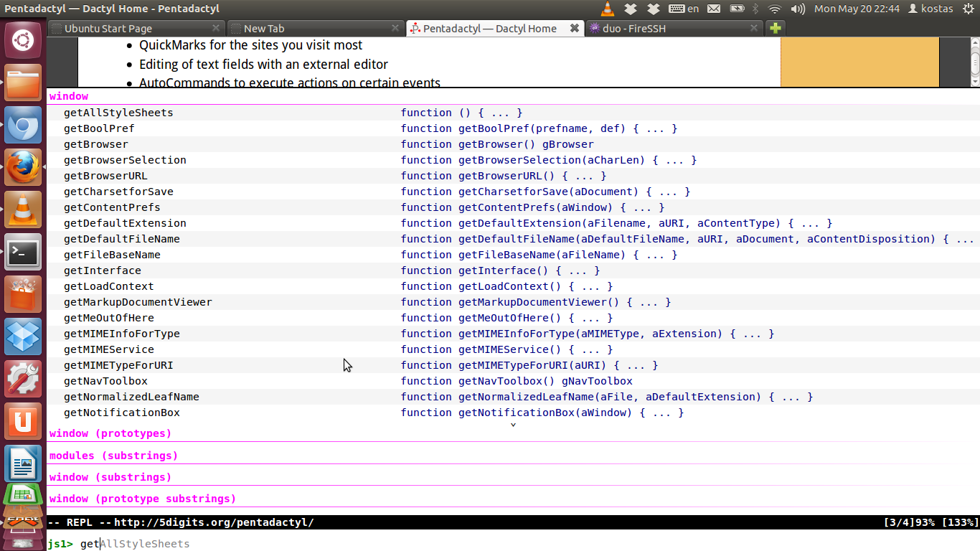This screenshot has height=551, width=980.
Task: Click the down chevron below the completion list
Action: [x=513, y=425]
